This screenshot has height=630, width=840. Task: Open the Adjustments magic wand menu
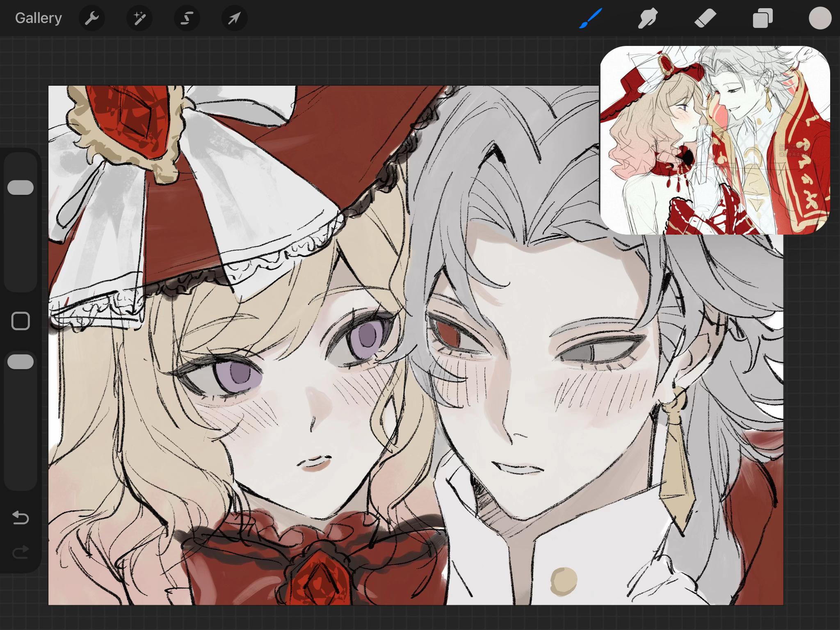(139, 18)
